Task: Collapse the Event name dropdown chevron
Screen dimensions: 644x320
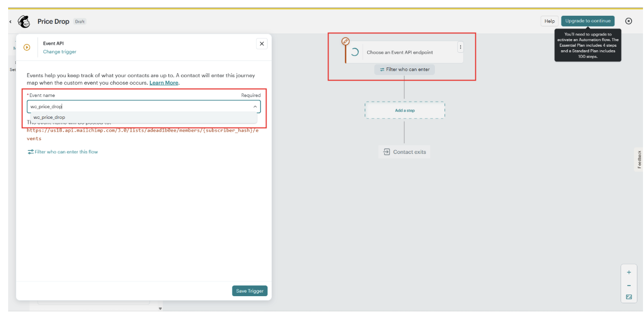Action: click(255, 107)
